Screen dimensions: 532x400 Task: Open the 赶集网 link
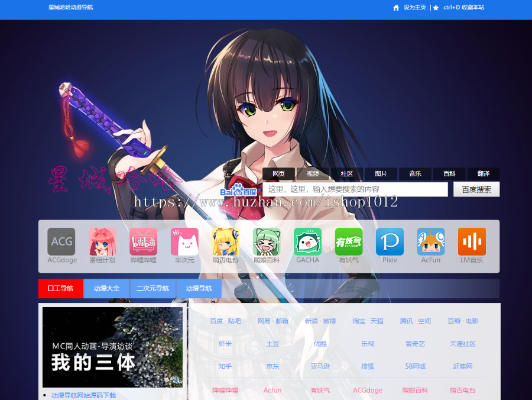click(463, 366)
